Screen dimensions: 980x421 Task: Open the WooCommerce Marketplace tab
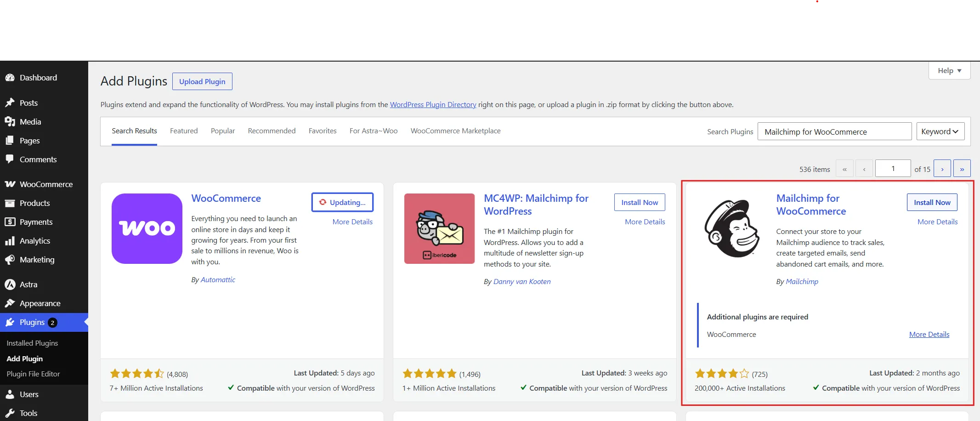[456, 131]
